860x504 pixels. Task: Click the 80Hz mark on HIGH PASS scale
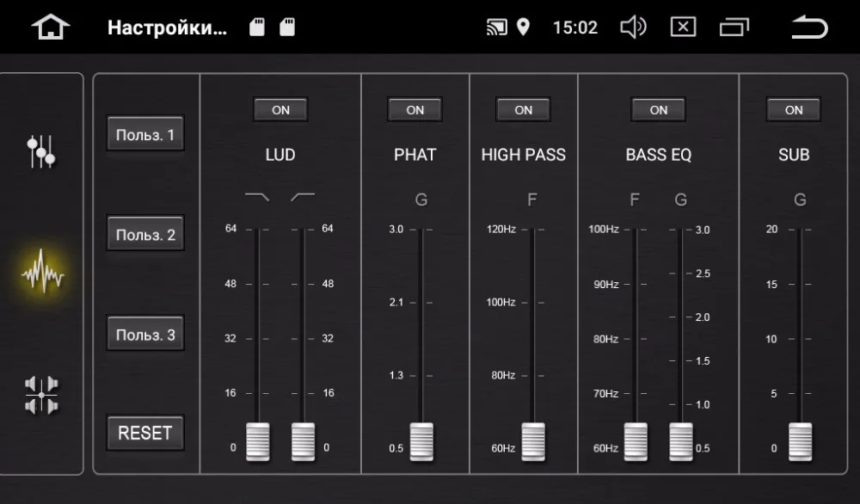[503, 375]
